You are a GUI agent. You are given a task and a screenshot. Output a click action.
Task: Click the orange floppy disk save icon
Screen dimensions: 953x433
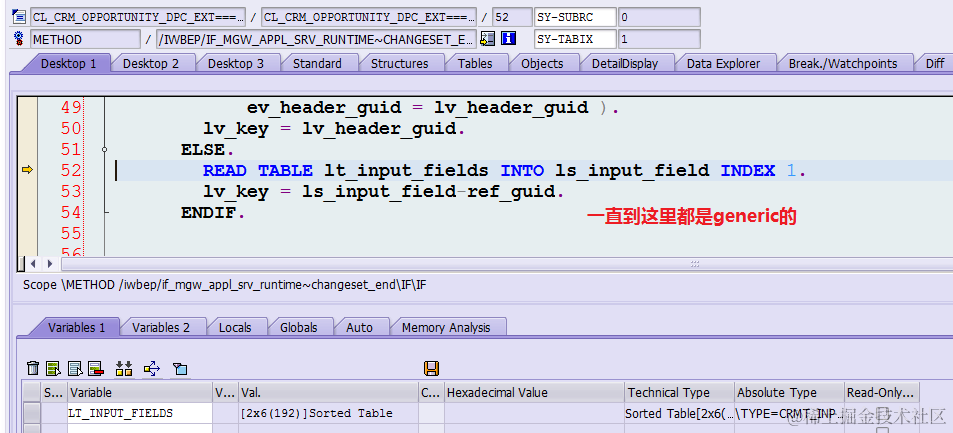(432, 368)
